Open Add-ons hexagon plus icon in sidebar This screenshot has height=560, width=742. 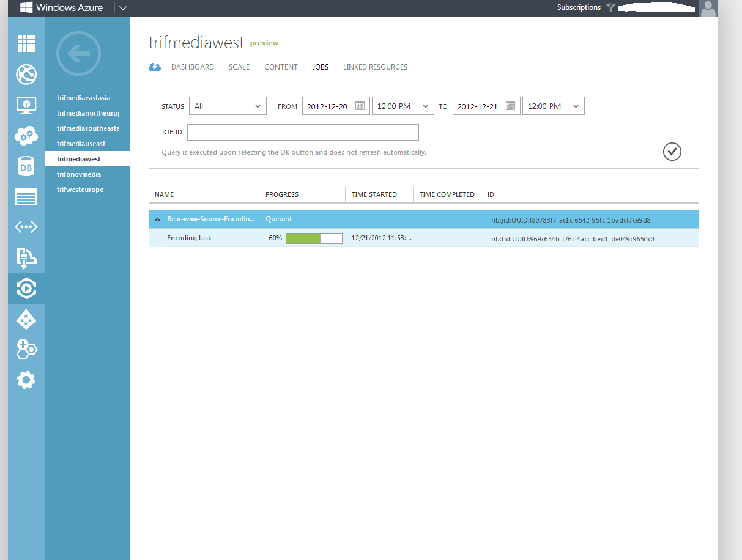point(26,350)
